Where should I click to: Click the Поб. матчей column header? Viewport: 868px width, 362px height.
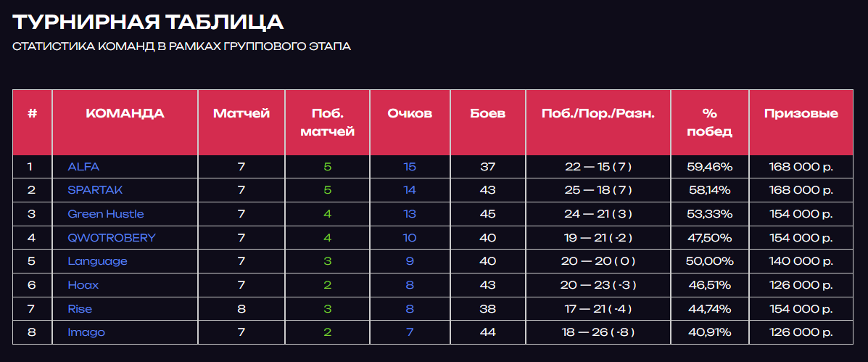click(327, 123)
